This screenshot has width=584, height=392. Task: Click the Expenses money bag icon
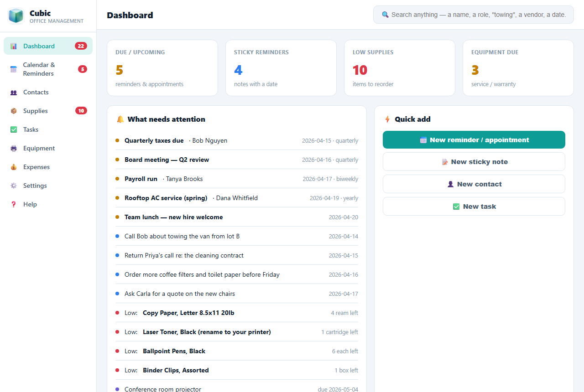point(14,167)
